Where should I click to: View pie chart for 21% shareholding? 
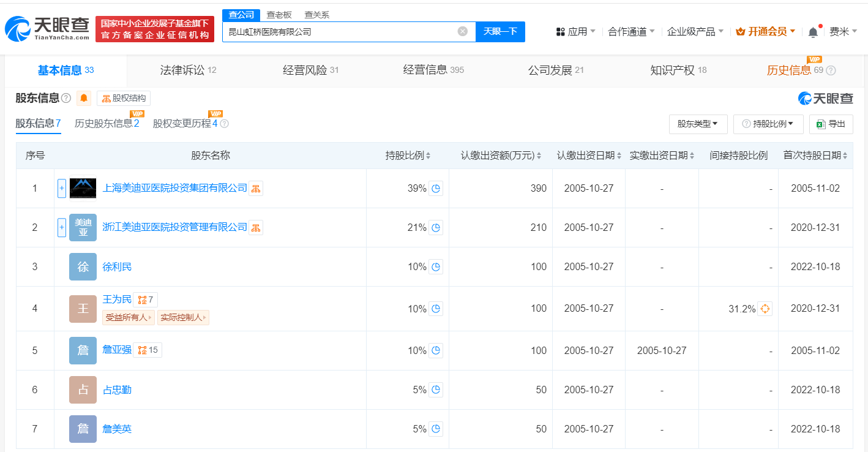(436, 228)
